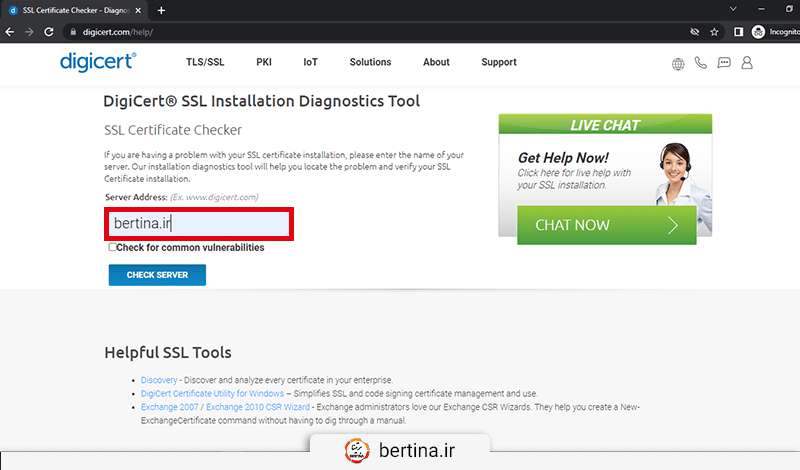Image resolution: width=800 pixels, height=470 pixels.
Task: Open Exchange 2010 CSR Wizard link
Action: tap(258, 407)
